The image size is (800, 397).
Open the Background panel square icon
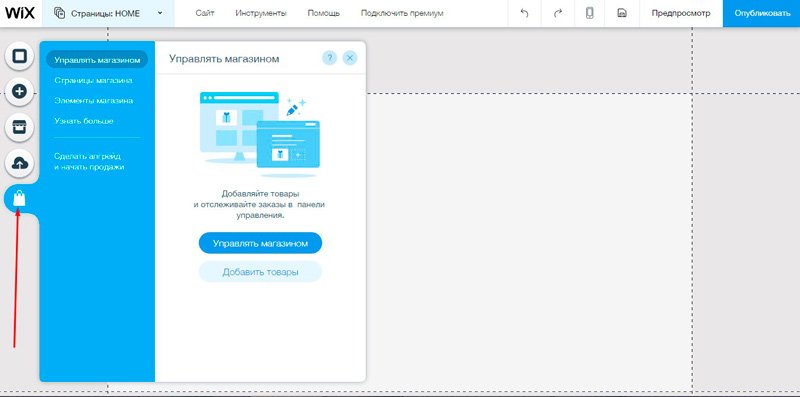(19, 56)
